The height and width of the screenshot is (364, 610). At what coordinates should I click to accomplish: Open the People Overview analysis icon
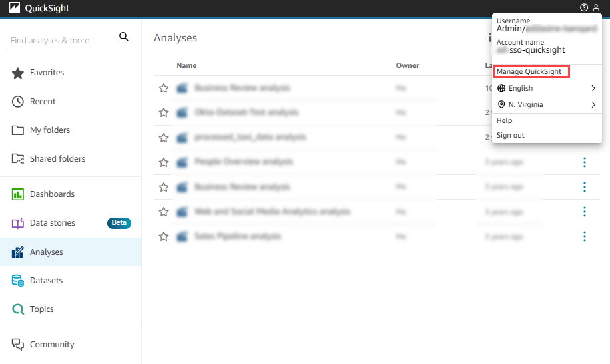(182, 162)
